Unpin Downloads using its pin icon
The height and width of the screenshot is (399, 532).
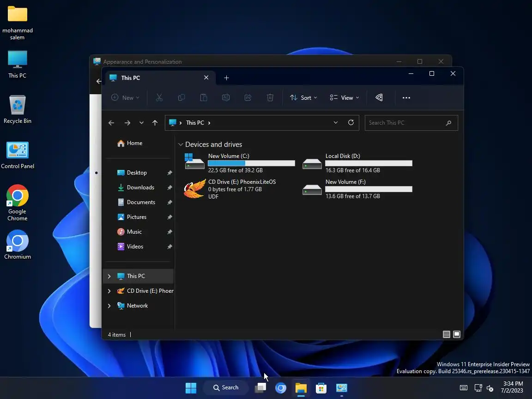[x=169, y=187]
